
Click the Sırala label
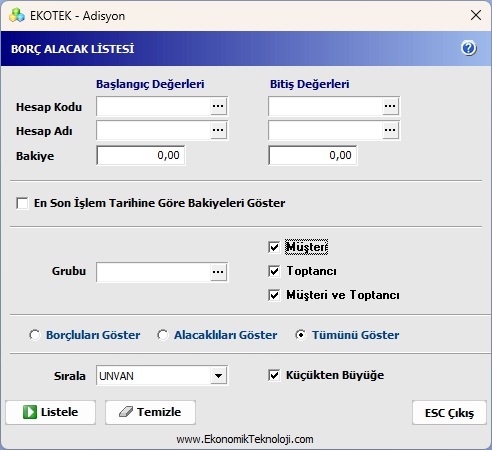(70, 376)
